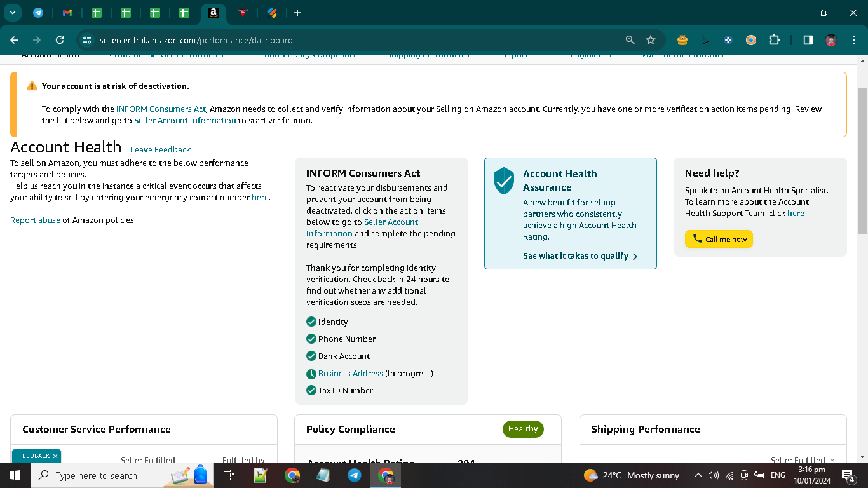
Task: Open Seller Account Information link in the warning banner
Action: click(x=185, y=120)
